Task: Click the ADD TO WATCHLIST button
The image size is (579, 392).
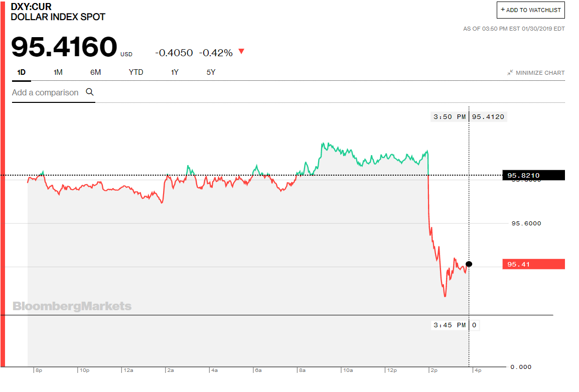Action: 530,10
